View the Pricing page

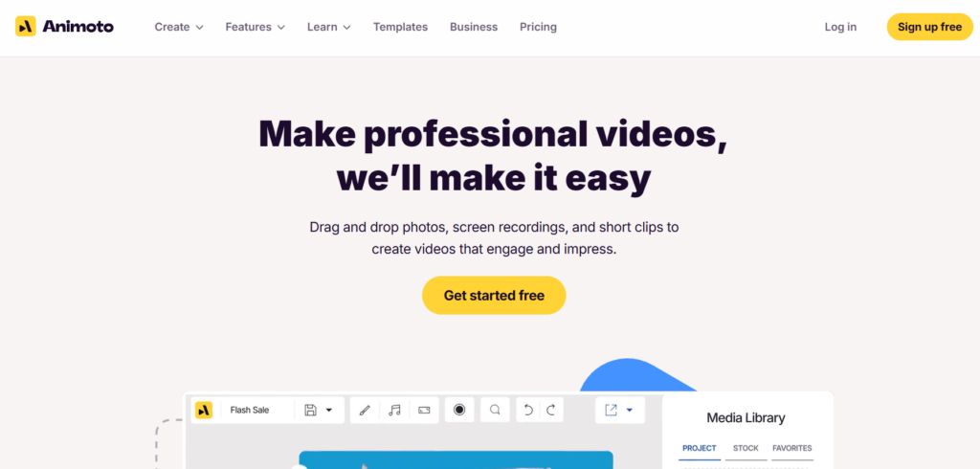(538, 27)
